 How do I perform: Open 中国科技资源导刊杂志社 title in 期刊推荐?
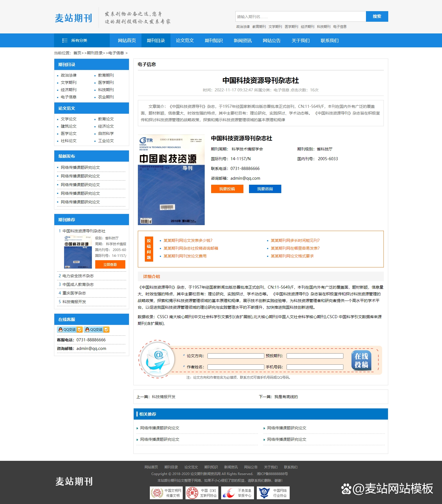coord(84,231)
